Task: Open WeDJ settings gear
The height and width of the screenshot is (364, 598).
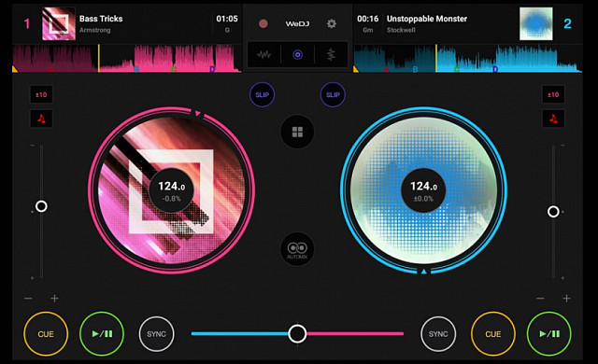Action: click(x=332, y=23)
